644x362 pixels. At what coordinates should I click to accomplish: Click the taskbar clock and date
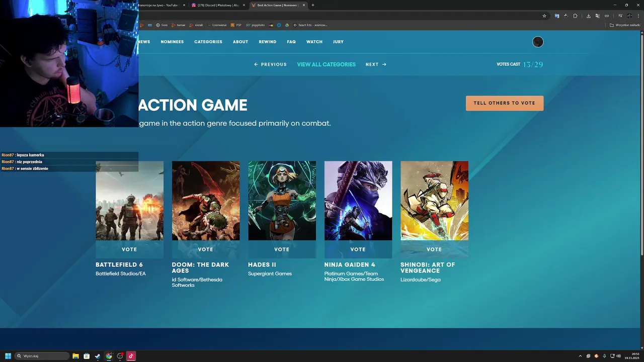pyautogui.click(x=632, y=356)
